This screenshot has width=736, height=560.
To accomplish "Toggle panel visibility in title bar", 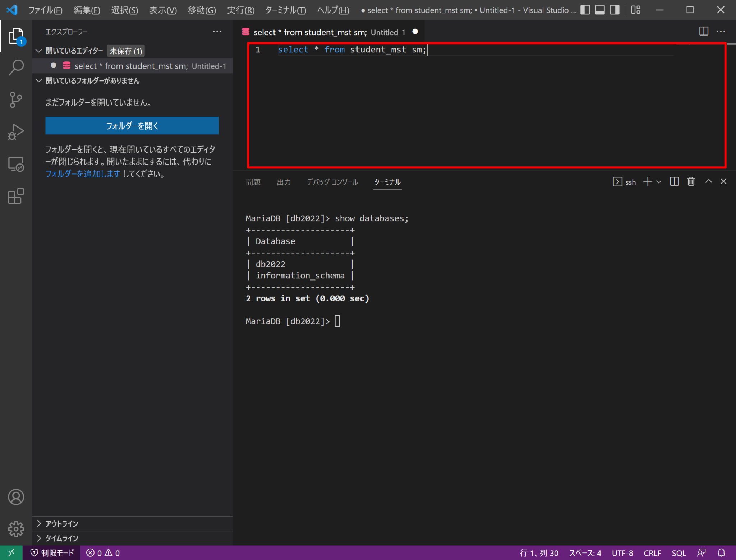I will [599, 10].
